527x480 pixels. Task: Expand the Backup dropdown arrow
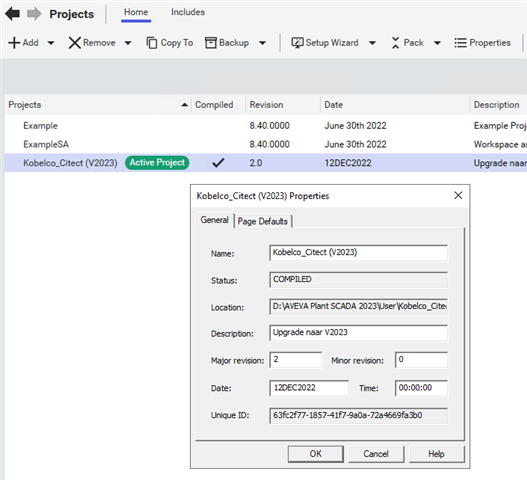pyautogui.click(x=262, y=43)
